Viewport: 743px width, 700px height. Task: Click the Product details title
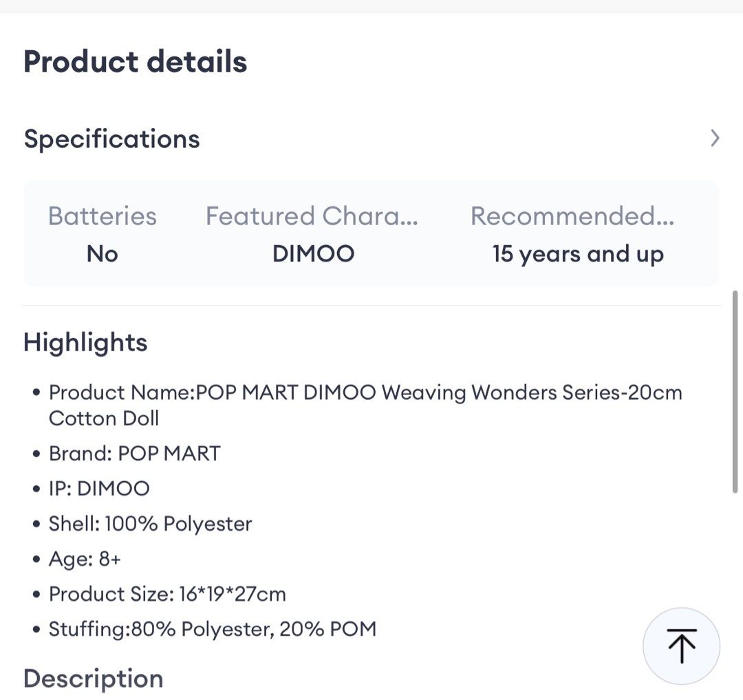(x=135, y=61)
